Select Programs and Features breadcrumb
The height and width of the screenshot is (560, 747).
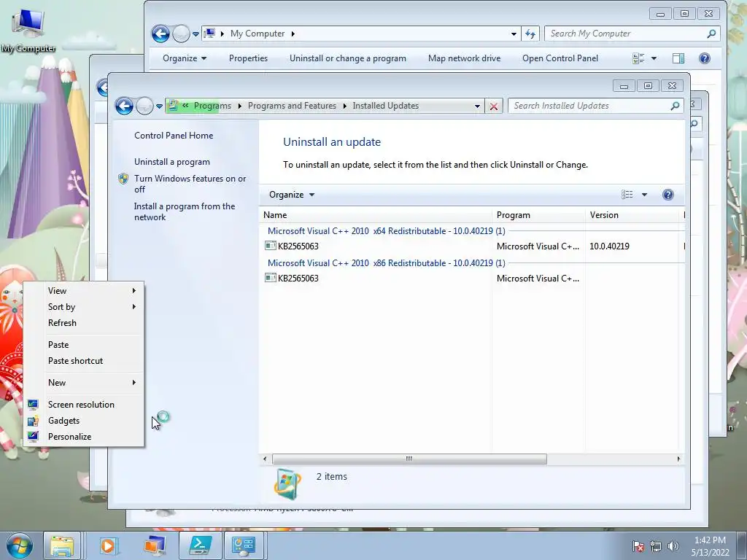coord(292,106)
